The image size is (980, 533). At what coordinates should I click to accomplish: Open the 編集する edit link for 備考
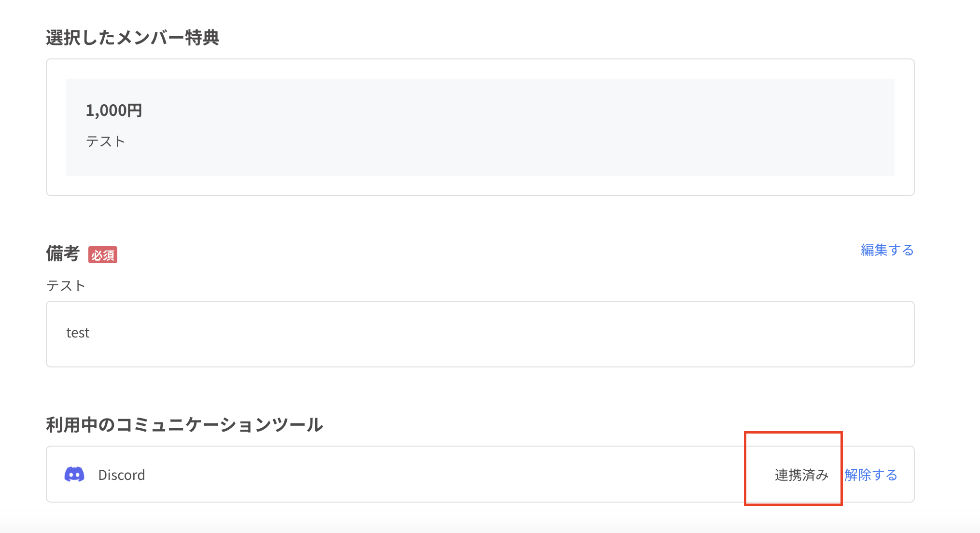tap(886, 250)
